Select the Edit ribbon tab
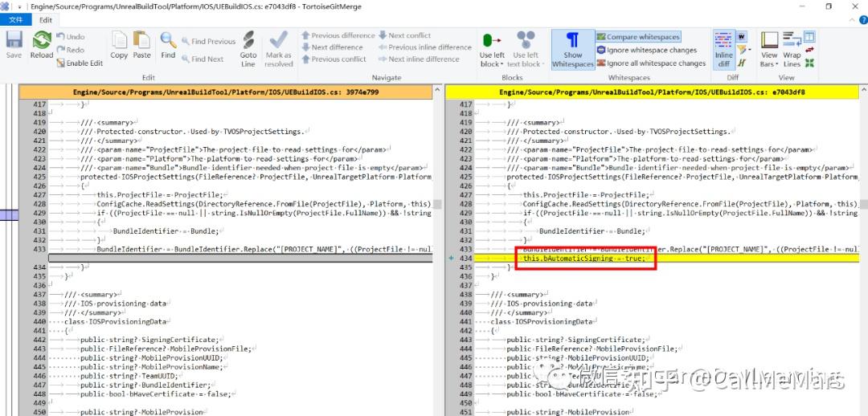The width and height of the screenshot is (868, 416). 46,19
